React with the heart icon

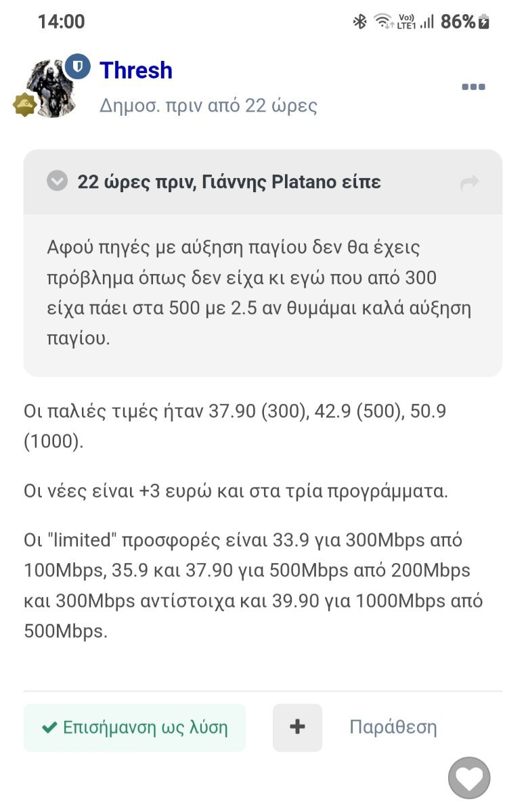[469, 777]
